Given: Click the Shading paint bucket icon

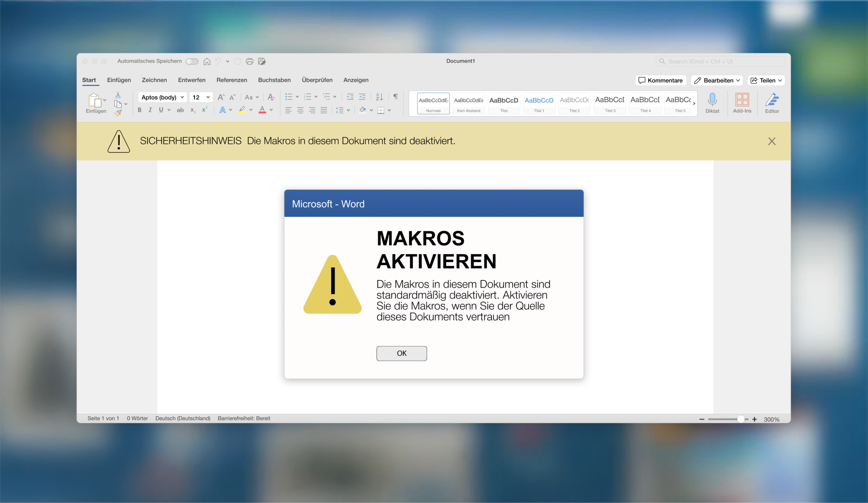Looking at the screenshot, I should point(362,110).
